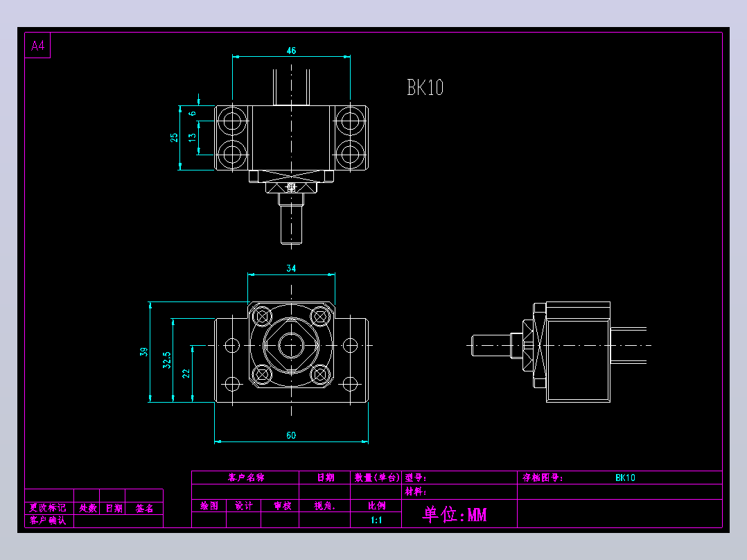
Task: Click the 60 overall width dimension
Action: tap(291, 435)
